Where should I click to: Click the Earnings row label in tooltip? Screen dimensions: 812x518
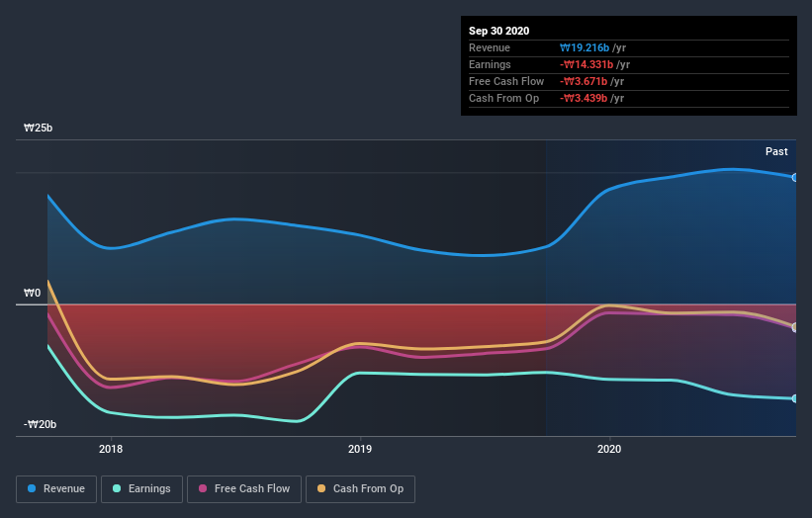(x=490, y=64)
